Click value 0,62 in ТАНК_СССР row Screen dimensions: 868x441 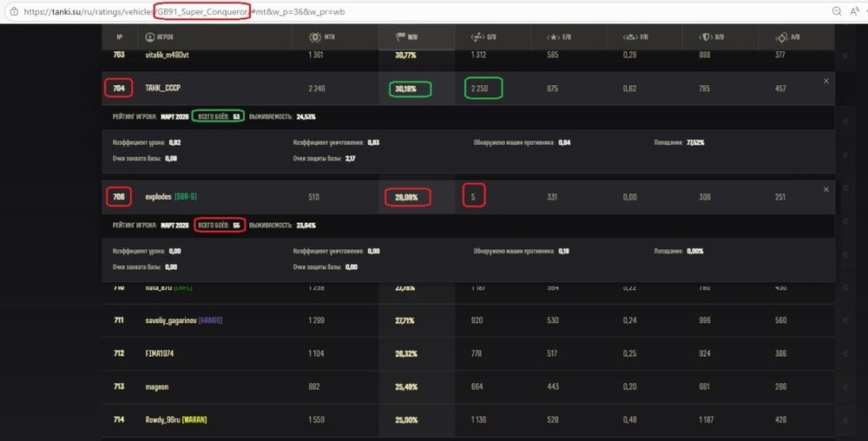(x=629, y=89)
